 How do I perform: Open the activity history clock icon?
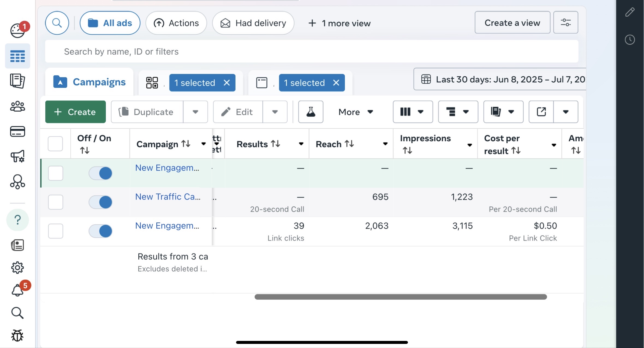(630, 40)
